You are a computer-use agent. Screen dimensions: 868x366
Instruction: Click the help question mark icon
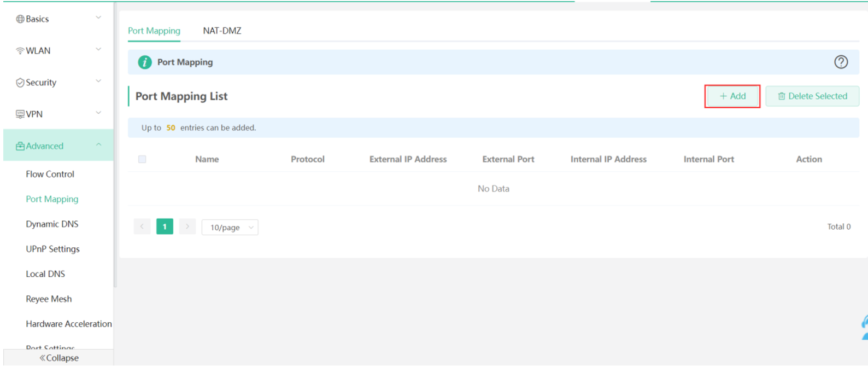pos(841,62)
